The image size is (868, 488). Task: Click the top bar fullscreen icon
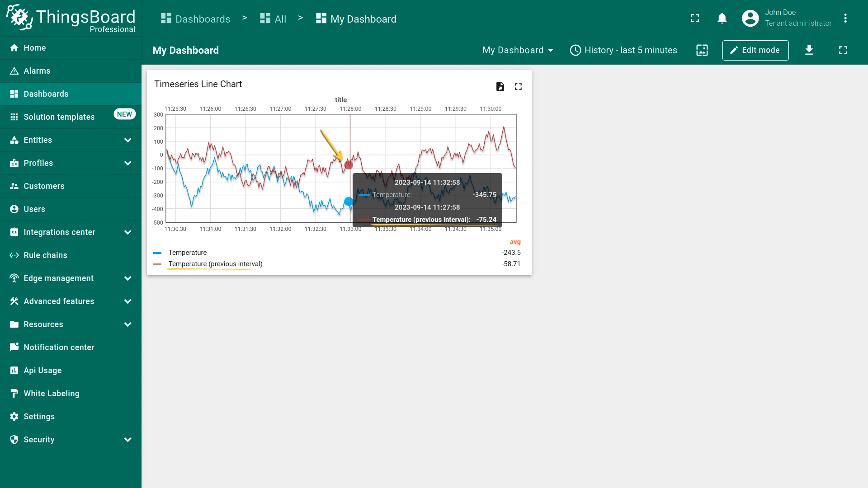coord(695,19)
